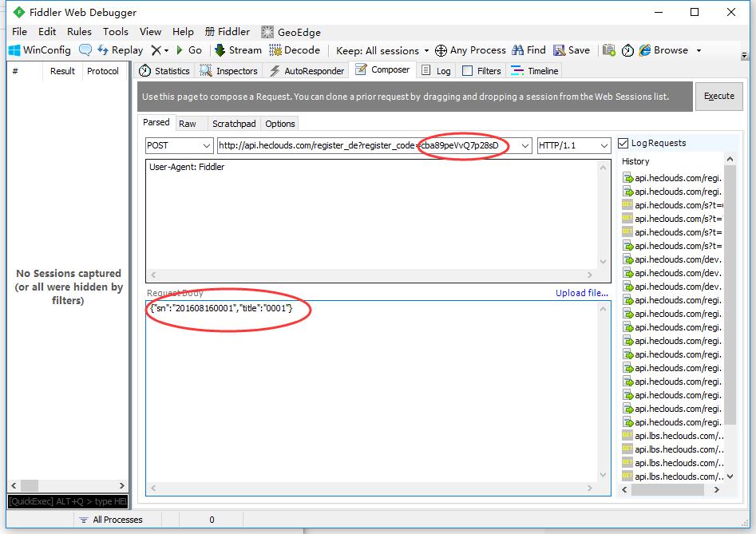
Task: Open the View menu
Action: [150, 32]
